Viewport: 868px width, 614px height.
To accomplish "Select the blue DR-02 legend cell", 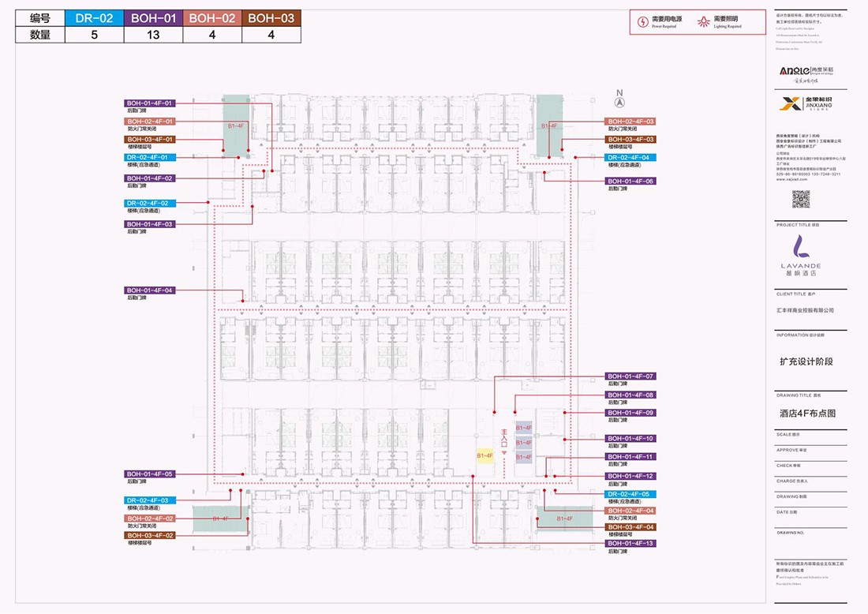I will pyautogui.click(x=93, y=18).
